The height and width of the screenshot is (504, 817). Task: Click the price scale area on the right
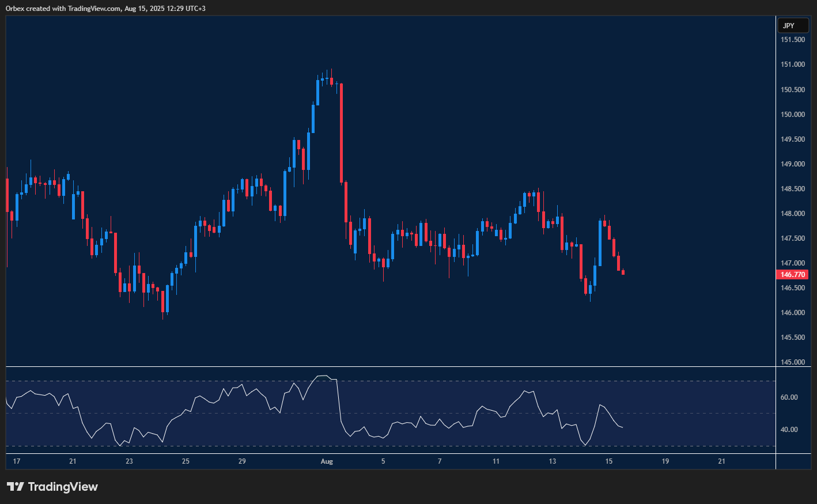click(x=793, y=202)
